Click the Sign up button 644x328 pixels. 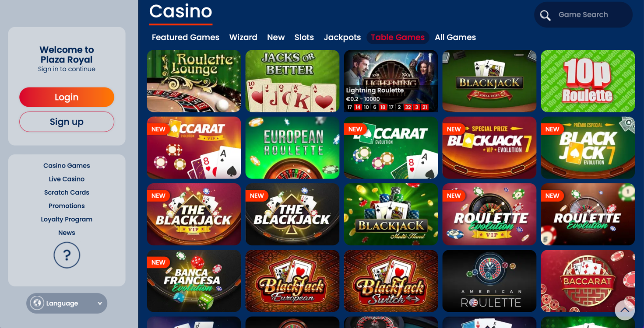pos(67,122)
